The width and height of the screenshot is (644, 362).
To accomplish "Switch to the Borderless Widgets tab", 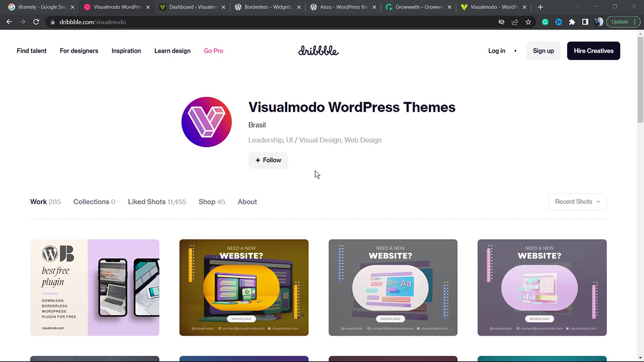I will (268, 7).
